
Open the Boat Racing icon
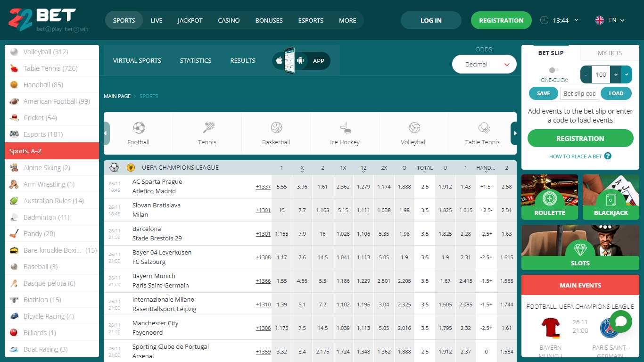(x=14, y=349)
